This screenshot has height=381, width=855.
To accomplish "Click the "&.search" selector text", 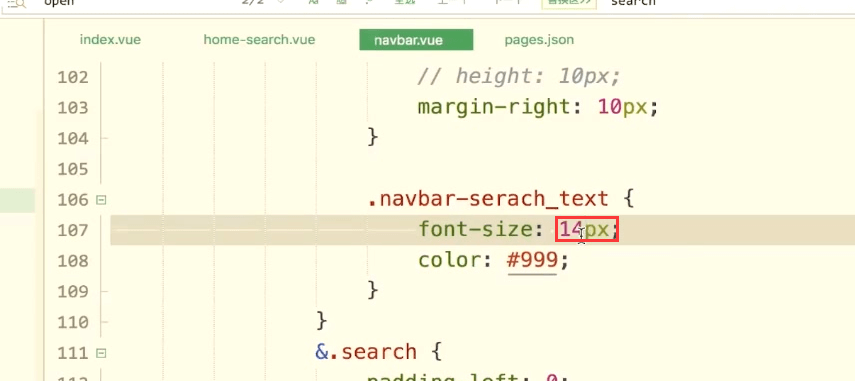I will pos(366,352).
